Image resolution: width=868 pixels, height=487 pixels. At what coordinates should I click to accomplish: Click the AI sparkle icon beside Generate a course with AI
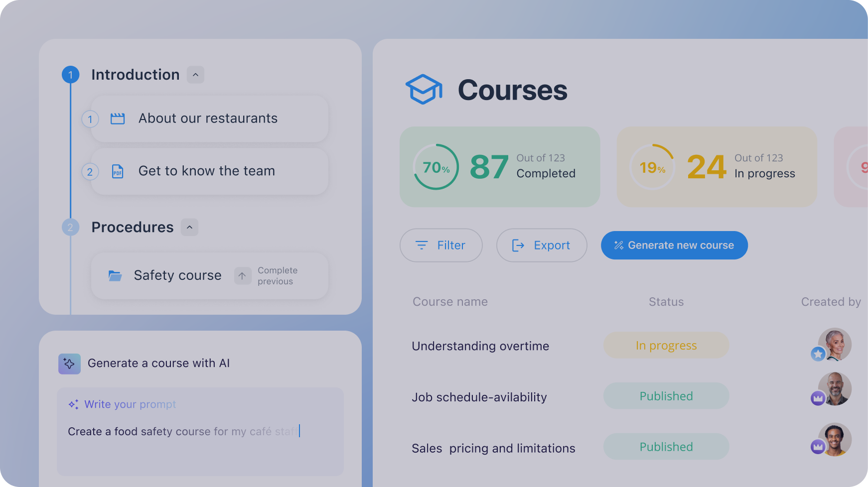click(x=69, y=364)
